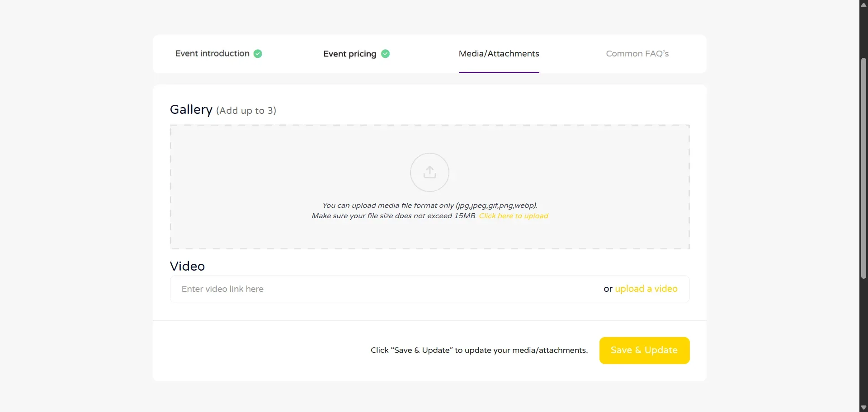Image resolution: width=868 pixels, height=412 pixels.
Task: Go to the Common FAQ's tab
Action: click(x=637, y=54)
